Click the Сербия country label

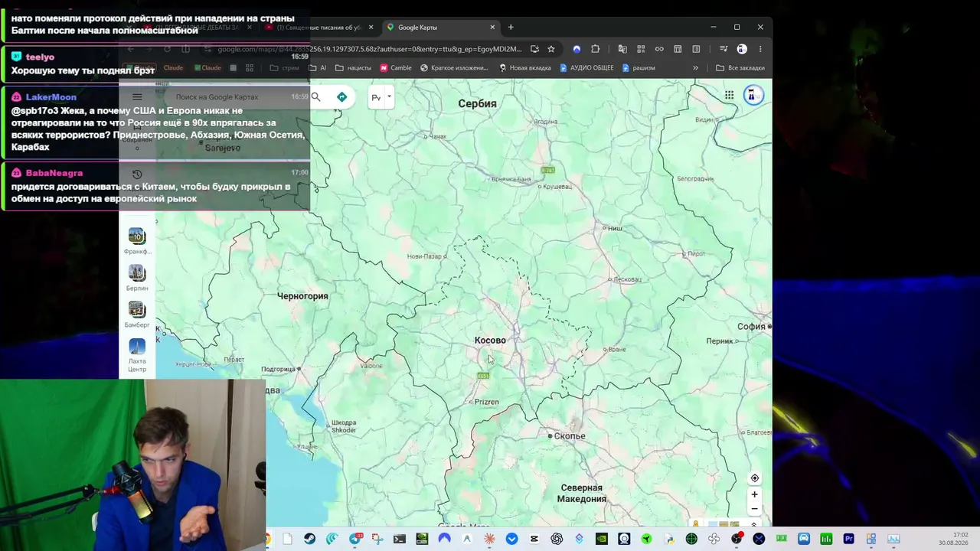[x=477, y=103]
